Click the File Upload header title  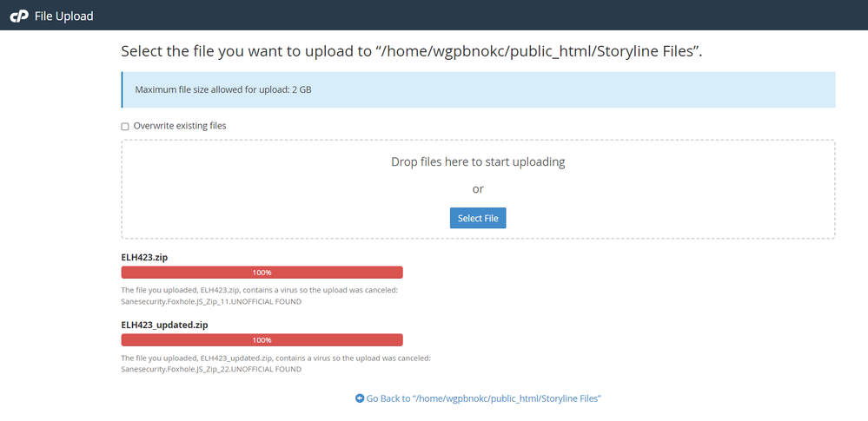63,16
